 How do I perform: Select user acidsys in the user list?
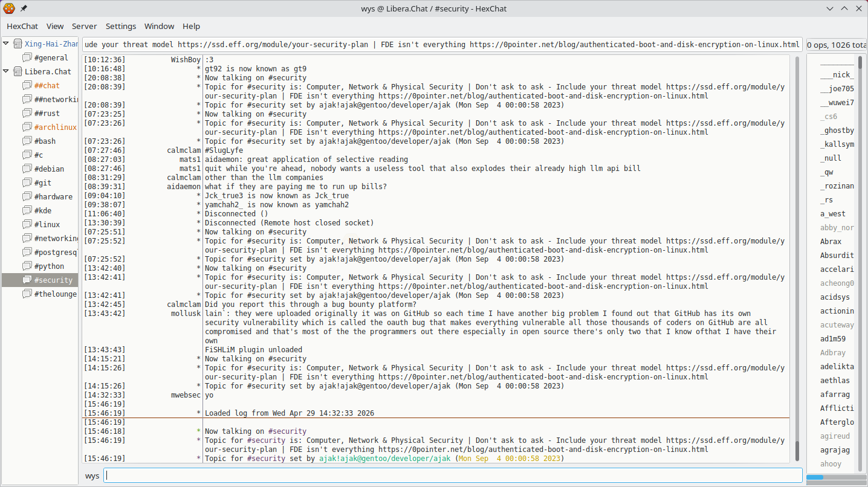(835, 297)
